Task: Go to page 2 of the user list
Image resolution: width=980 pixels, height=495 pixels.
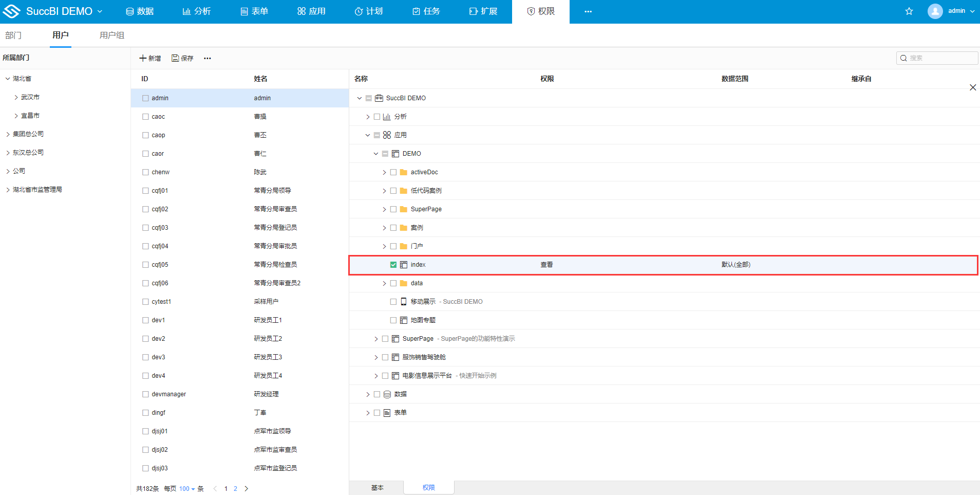Action: [235, 488]
